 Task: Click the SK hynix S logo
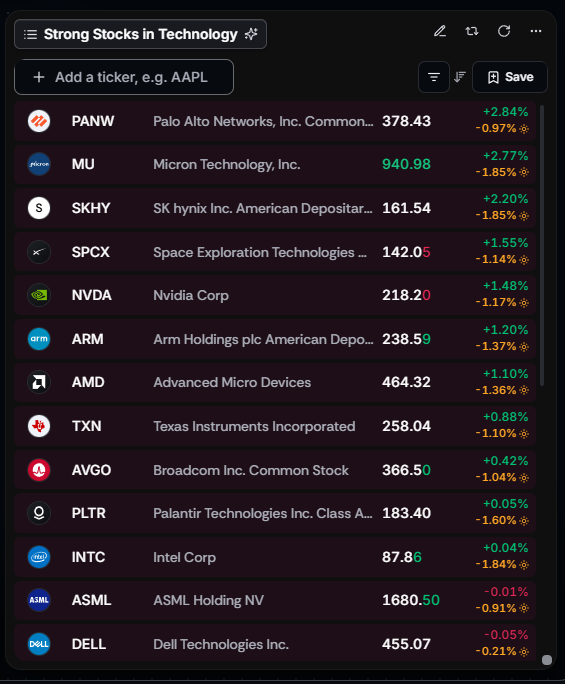click(x=39, y=208)
